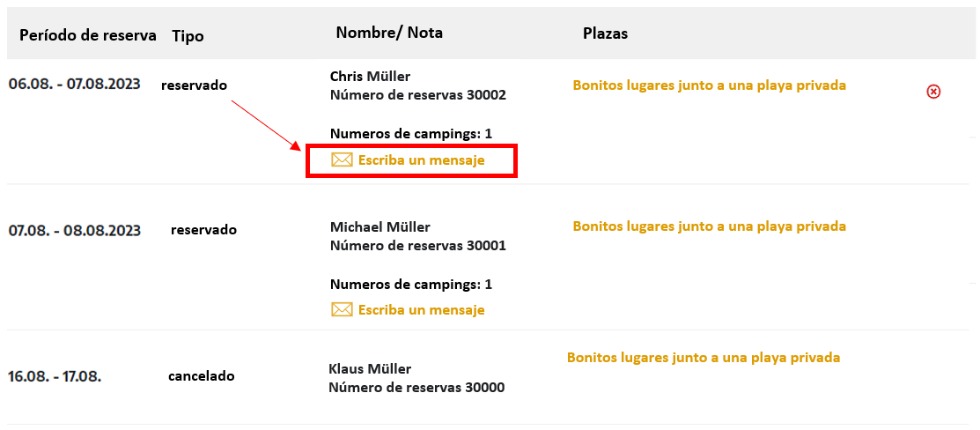Click 'Número de reservas 30000' text

(x=416, y=388)
